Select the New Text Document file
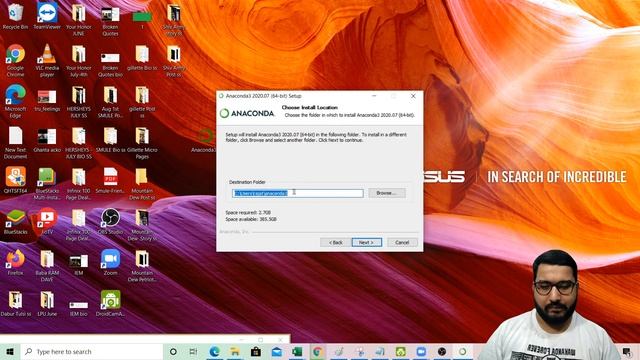The image size is (640, 360). pyautogui.click(x=15, y=142)
